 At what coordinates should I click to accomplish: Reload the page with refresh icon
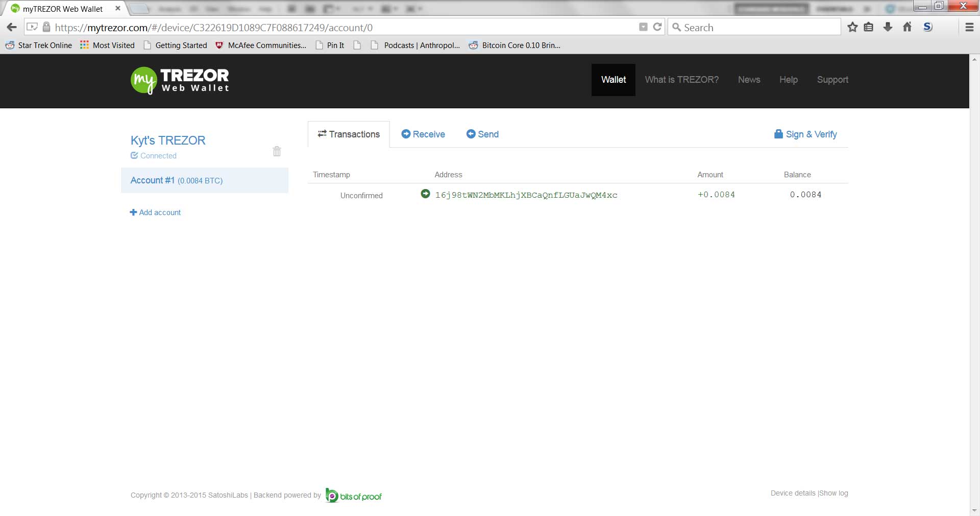[x=657, y=27]
